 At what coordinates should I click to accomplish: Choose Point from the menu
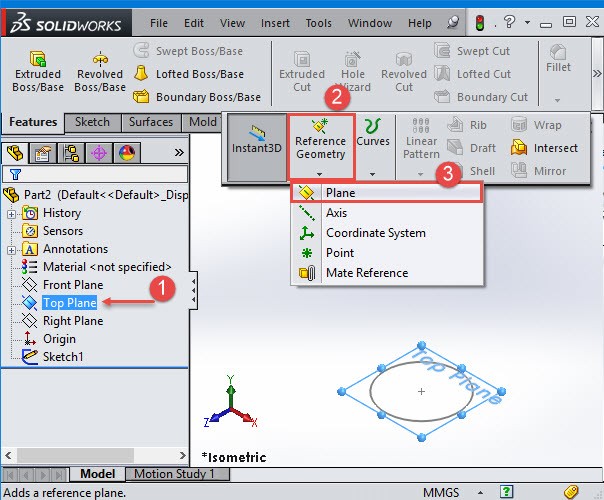[x=386, y=253]
